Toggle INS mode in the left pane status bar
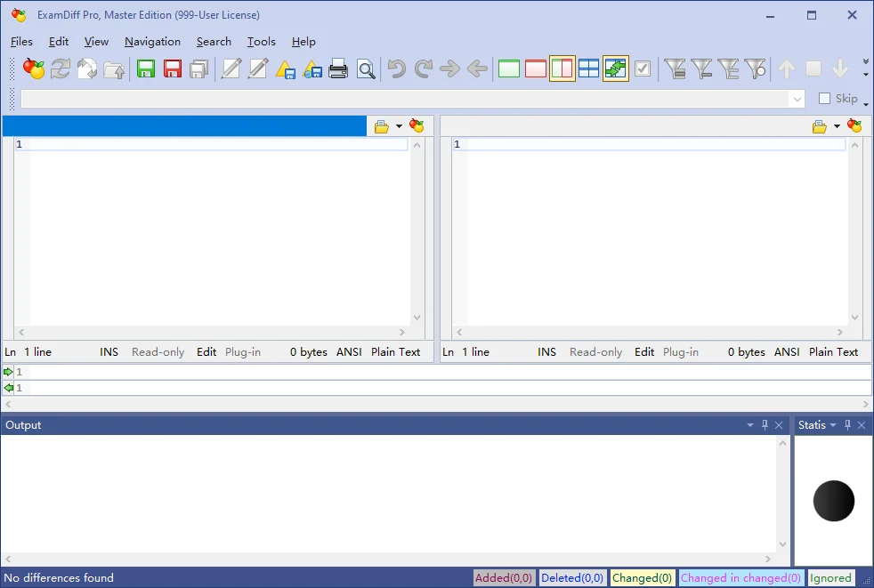Image resolution: width=874 pixels, height=588 pixels. (109, 352)
